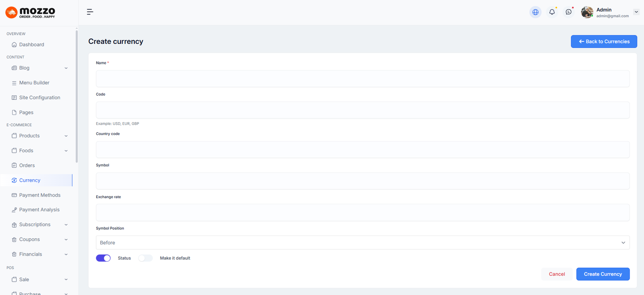Click the Back to Currencies button

click(x=604, y=41)
